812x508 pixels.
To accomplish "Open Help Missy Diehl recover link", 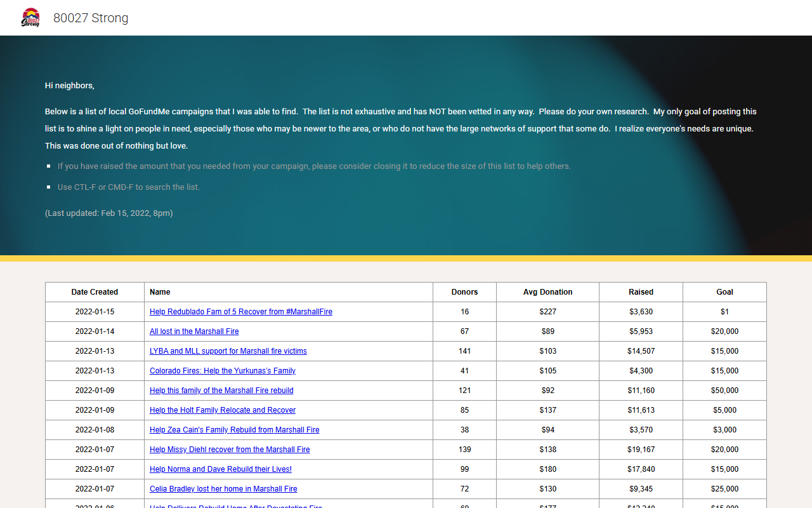I will tap(230, 450).
